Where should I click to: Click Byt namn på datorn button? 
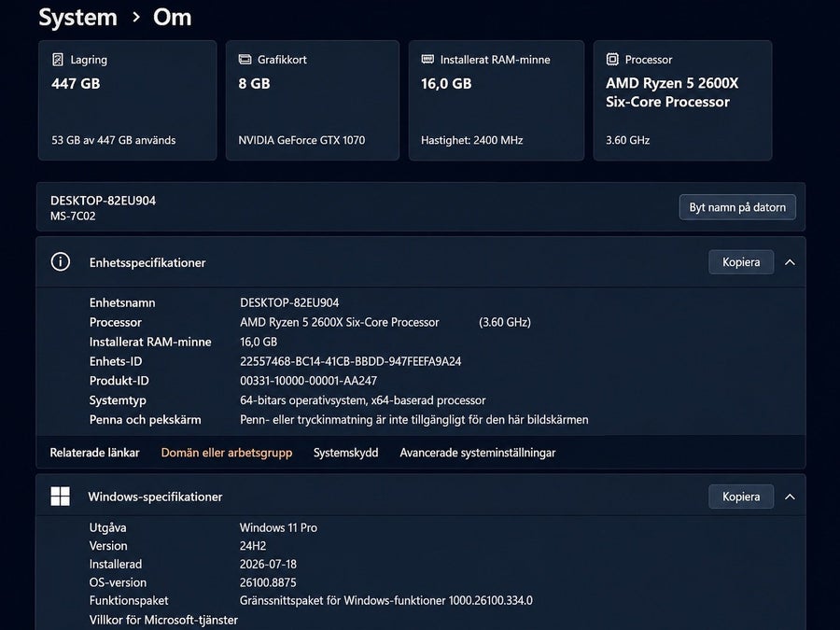[x=737, y=207]
